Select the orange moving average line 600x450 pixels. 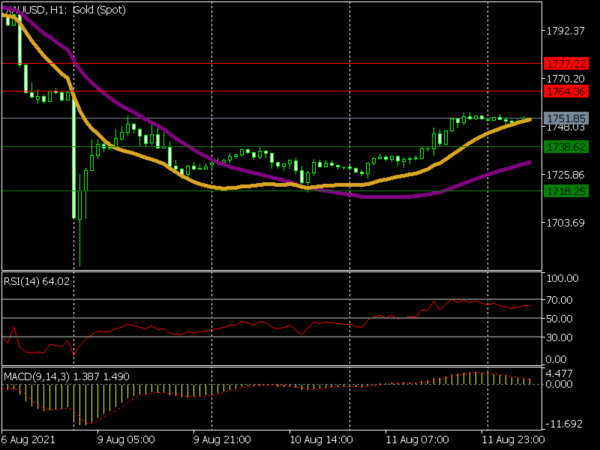[250, 186]
